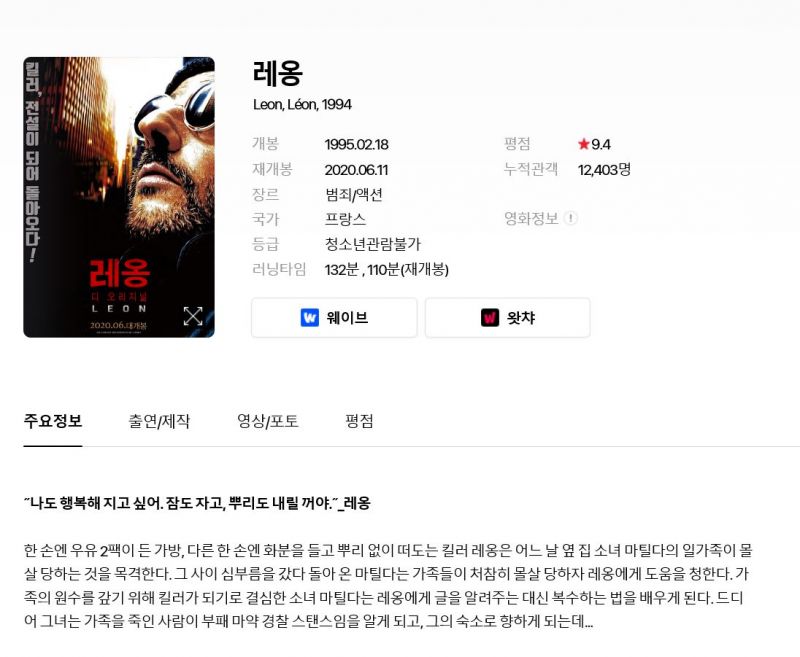Image resolution: width=800 pixels, height=657 pixels.
Task: Click the red star rating icon
Action: (584, 144)
